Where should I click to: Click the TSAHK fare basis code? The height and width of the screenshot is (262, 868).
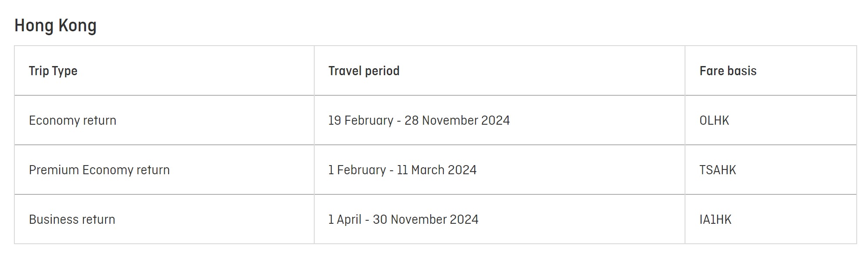(x=718, y=170)
